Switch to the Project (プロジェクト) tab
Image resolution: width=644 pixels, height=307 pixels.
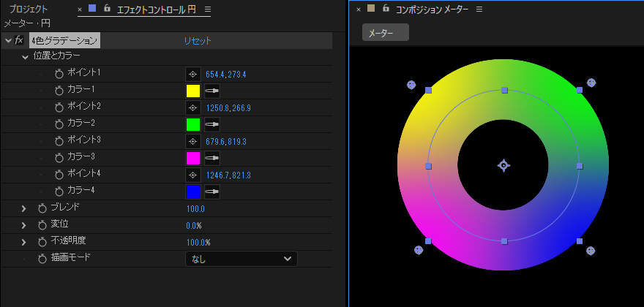(29, 10)
